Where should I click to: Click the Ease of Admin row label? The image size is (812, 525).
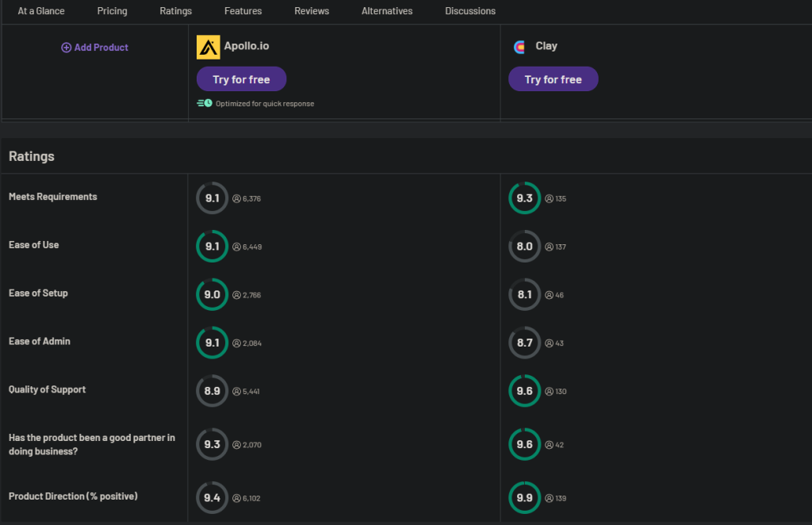click(x=40, y=341)
